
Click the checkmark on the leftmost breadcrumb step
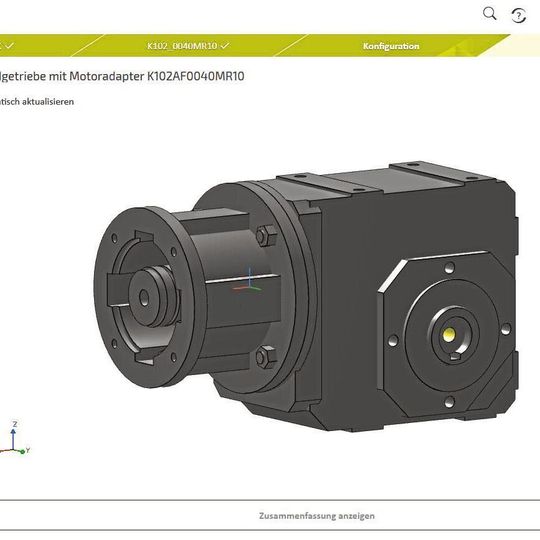pyautogui.click(x=9, y=45)
